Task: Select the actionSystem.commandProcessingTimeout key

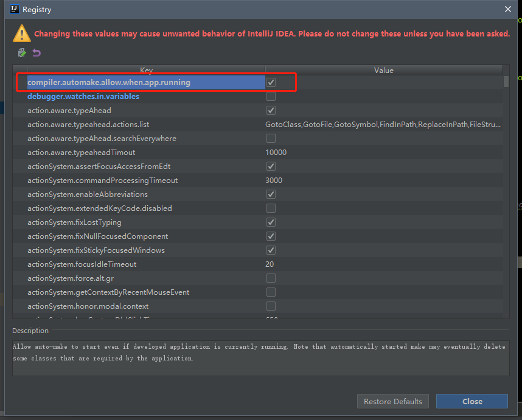Action: point(103,180)
